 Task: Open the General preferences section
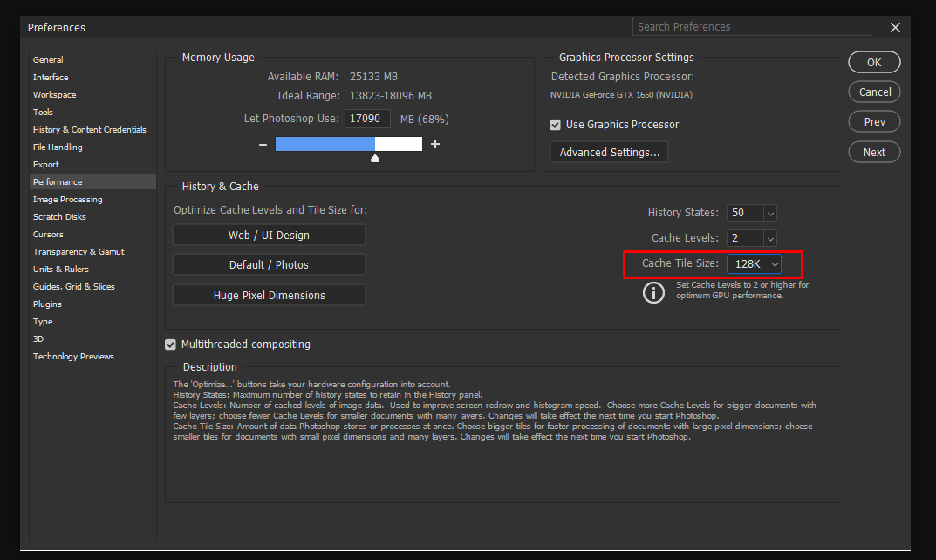(49, 59)
